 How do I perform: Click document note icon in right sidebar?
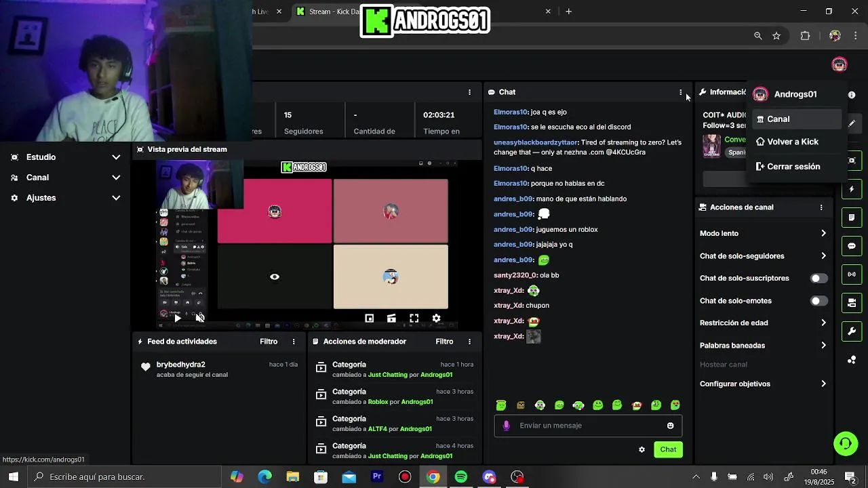click(852, 218)
